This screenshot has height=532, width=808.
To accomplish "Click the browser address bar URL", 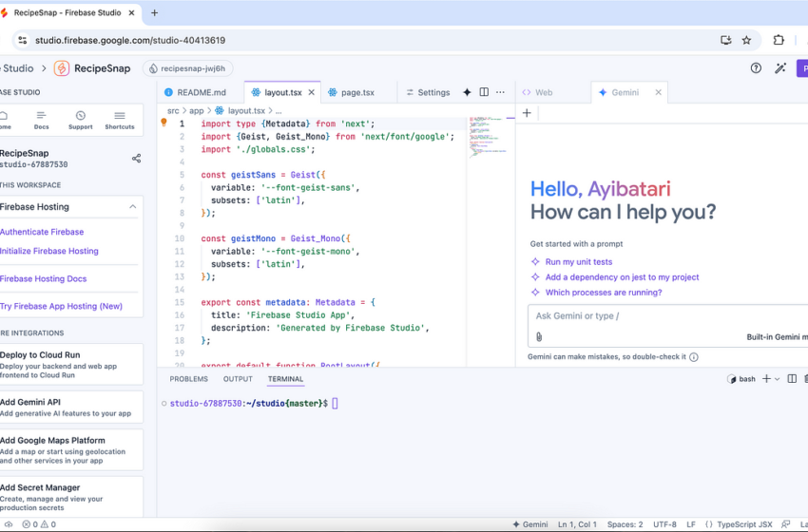I will coord(130,40).
